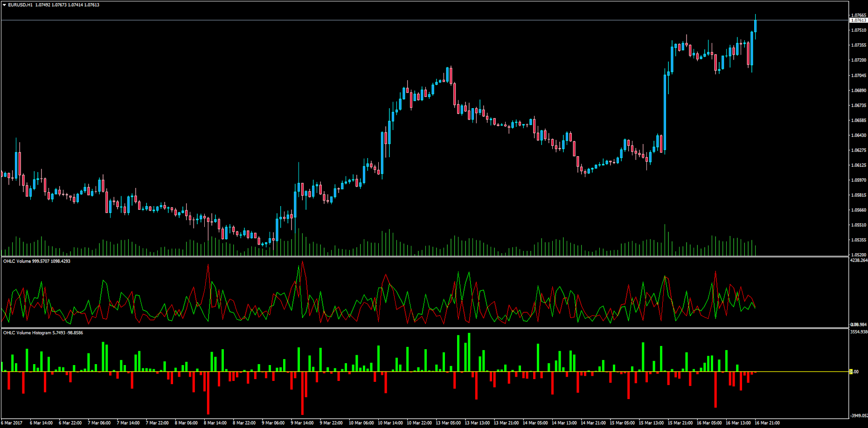
Task: Click time axis label 13 Mar 05:00
Action: pyautogui.click(x=448, y=423)
